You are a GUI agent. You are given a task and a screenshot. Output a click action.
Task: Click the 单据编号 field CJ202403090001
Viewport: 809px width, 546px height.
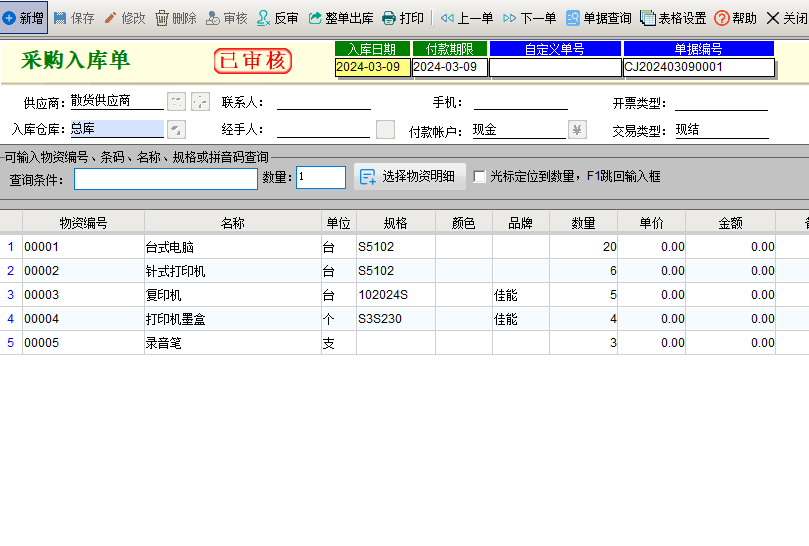click(x=699, y=67)
